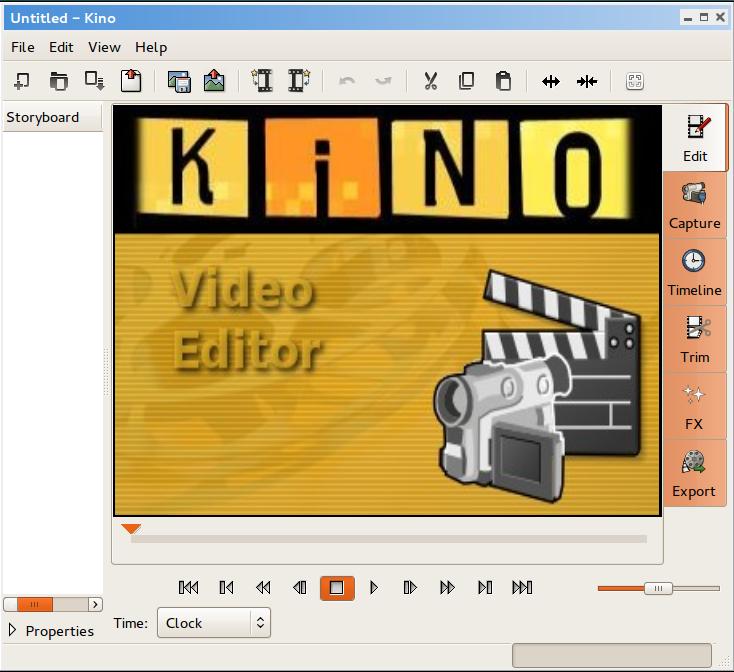734x672 pixels.
Task: Open the FX mode tab
Action: 695,406
